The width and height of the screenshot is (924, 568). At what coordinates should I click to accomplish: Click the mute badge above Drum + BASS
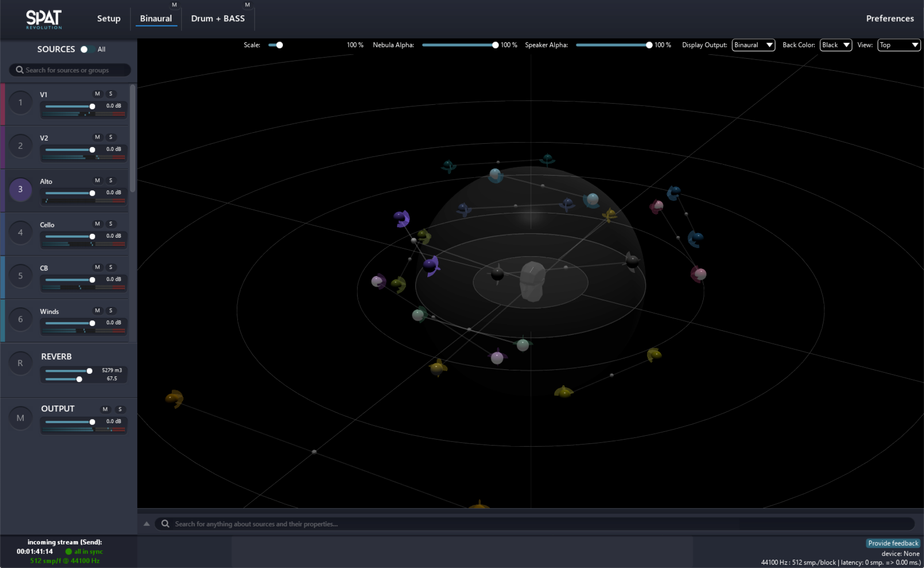(247, 5)
